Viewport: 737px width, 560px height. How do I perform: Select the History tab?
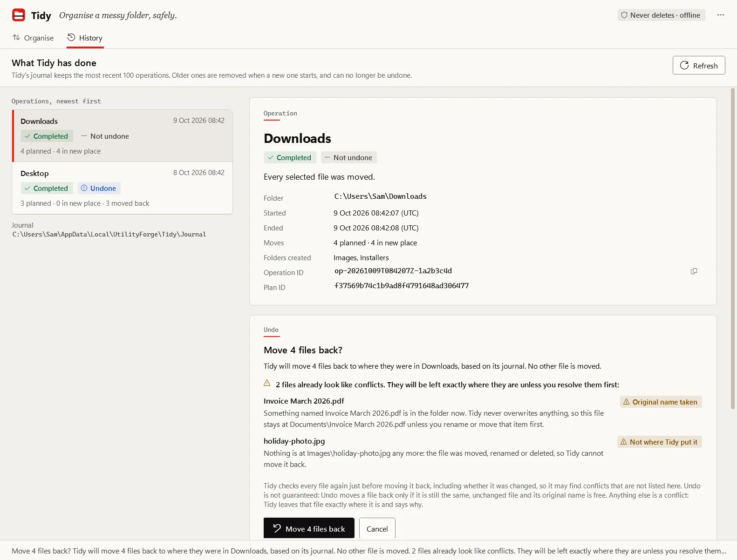(x=85, y=38)
